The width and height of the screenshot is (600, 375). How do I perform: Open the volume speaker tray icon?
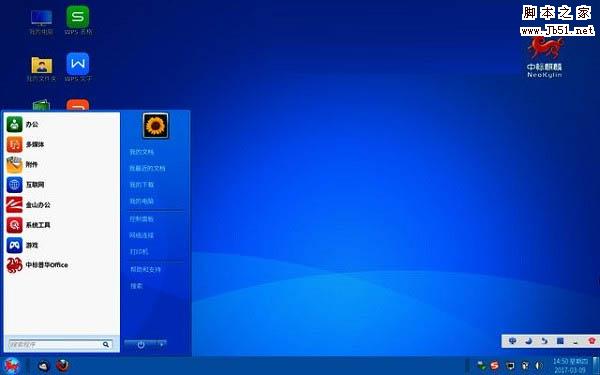[x=538, y=366]
